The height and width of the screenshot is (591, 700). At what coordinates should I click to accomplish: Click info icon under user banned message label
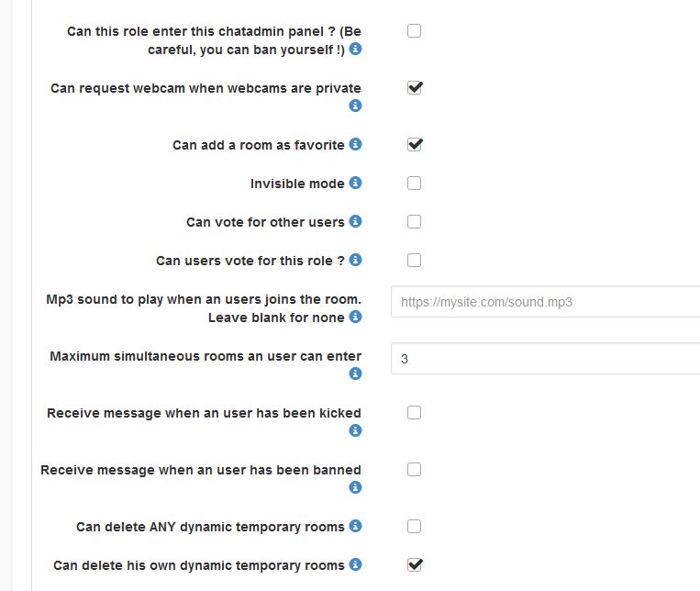coord(356,487)
